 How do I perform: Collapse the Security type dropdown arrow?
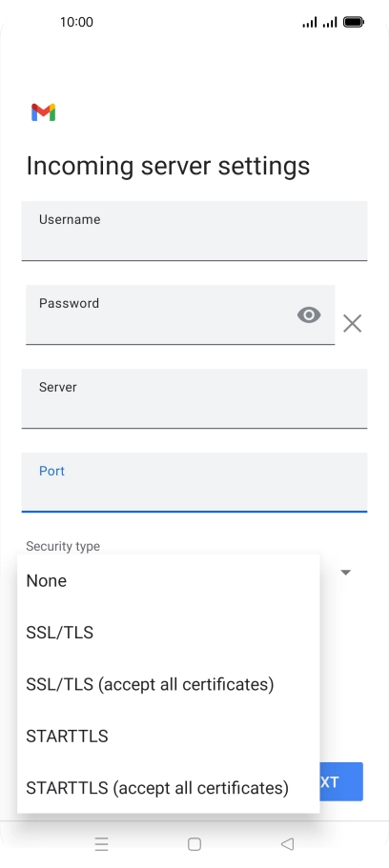pos(345,573)
